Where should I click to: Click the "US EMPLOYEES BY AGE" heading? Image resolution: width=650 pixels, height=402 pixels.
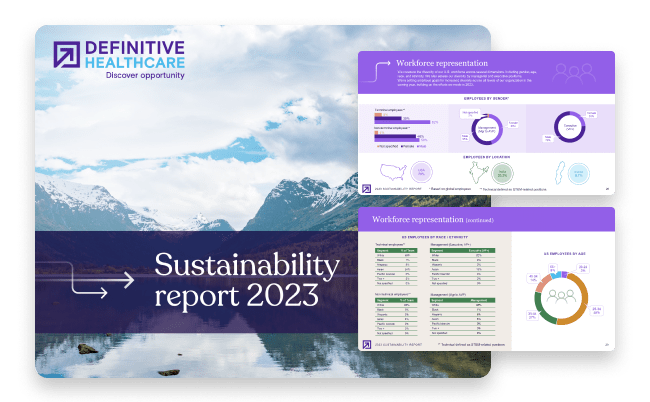(564, 253)
